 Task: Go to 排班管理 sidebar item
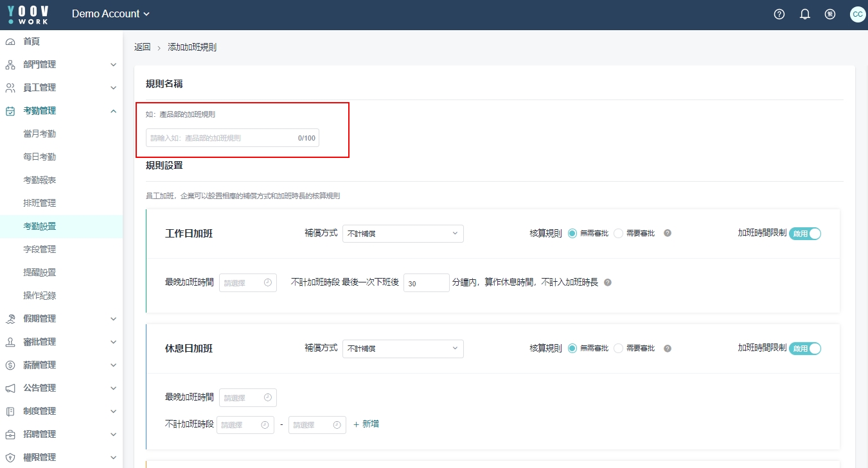pos(39,203)
